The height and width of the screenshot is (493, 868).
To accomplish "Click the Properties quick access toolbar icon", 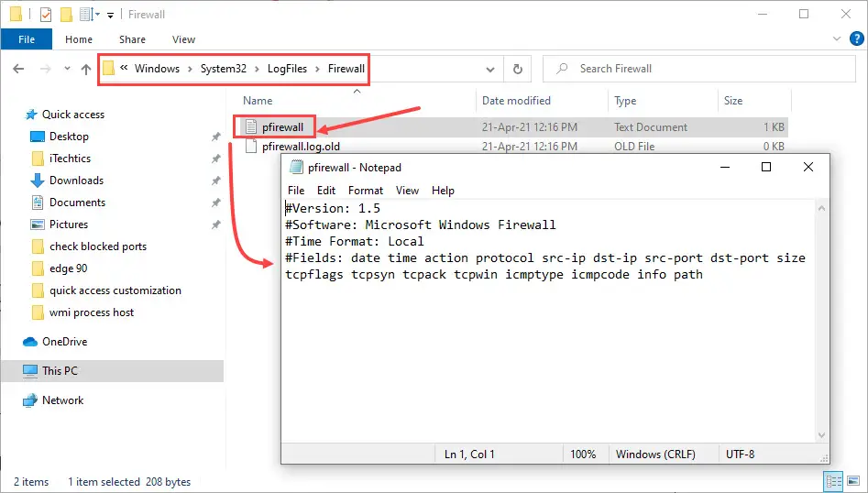I will 46,15.
